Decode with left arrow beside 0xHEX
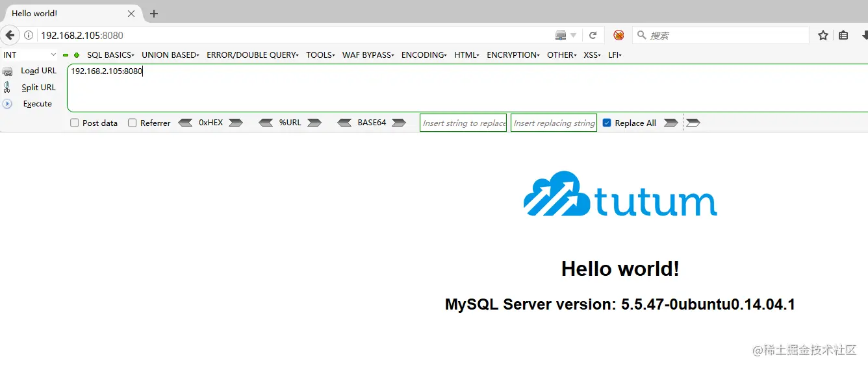This screenshot has width=868, height=368. (x=185, y=123)
